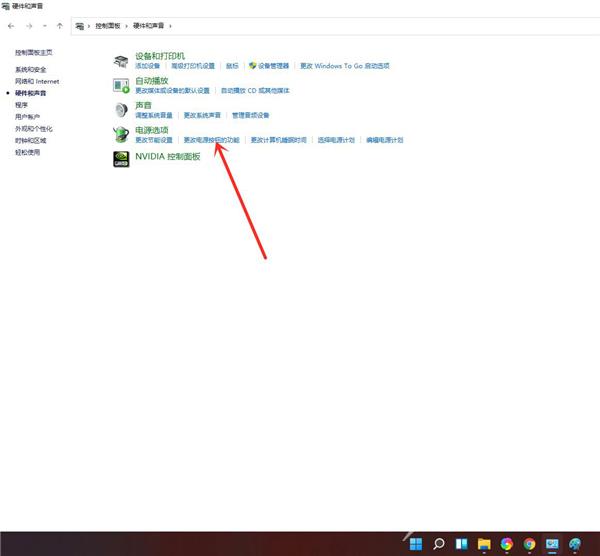This screenshot has width=600, height=556.
Task: Open File Explorer from the taskbar
Action: coord(484,544)
